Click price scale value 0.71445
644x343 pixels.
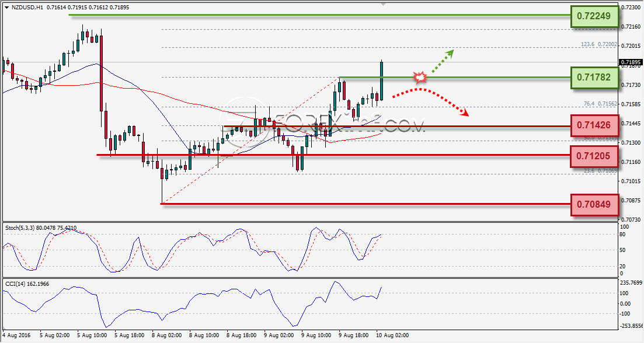click(631, 124)
